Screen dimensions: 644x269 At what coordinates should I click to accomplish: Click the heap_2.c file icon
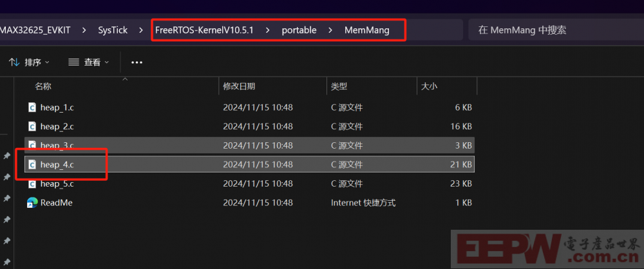pyautogui.click(x=32, y=127)
